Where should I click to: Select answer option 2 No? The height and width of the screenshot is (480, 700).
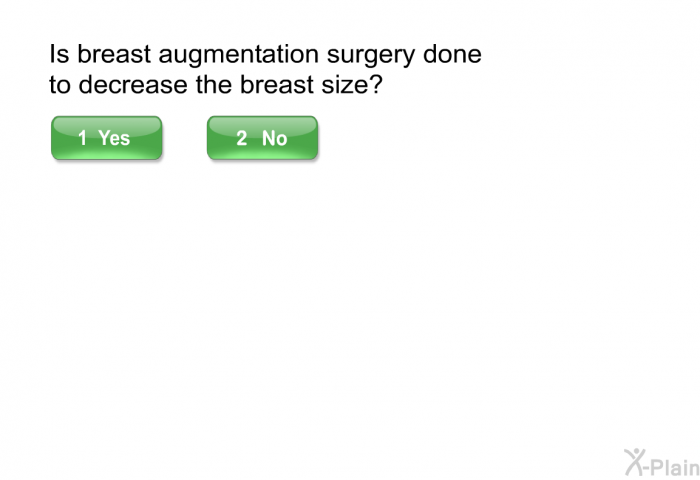(262, 138)
